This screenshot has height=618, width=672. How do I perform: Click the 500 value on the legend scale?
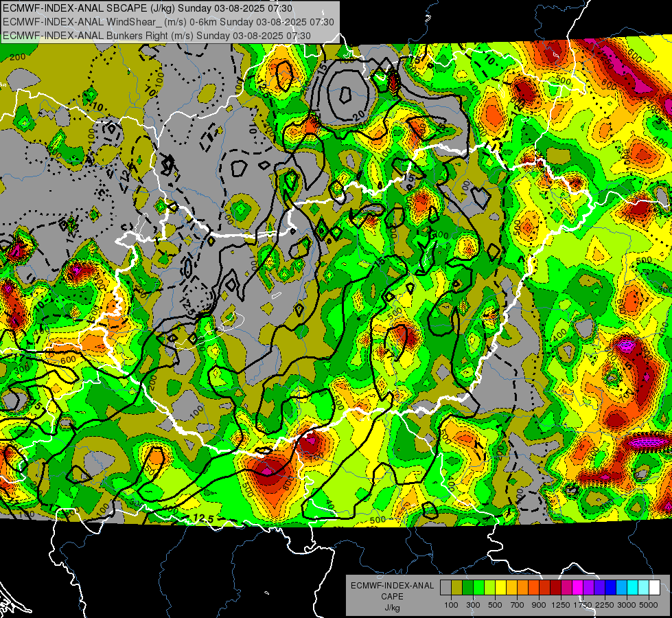coord(495,605)
